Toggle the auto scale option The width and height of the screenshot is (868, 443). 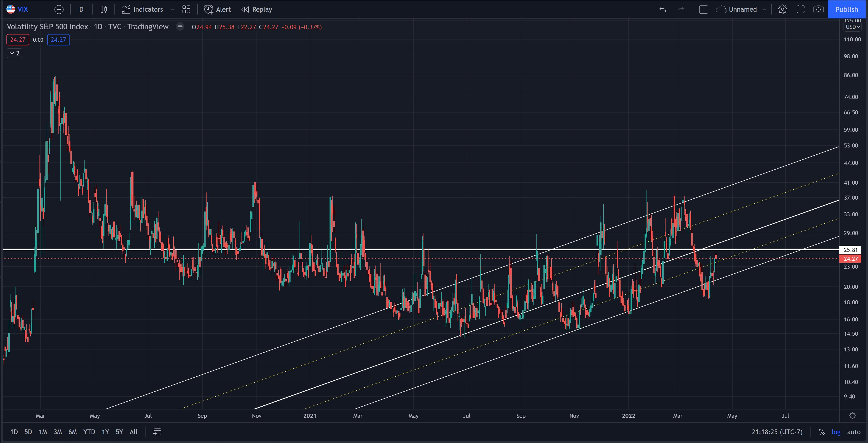[854, 432]
